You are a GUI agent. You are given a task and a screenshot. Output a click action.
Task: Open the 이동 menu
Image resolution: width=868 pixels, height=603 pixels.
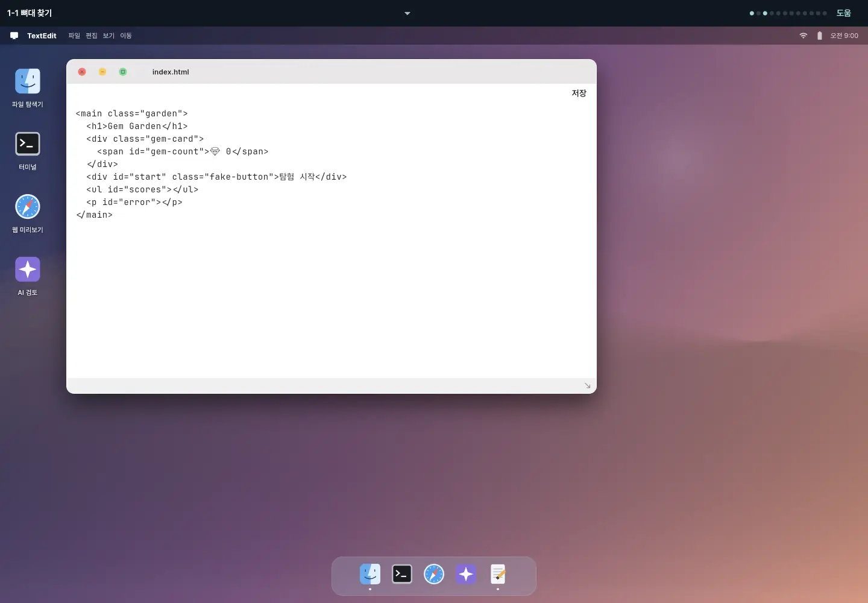point(126,36)
